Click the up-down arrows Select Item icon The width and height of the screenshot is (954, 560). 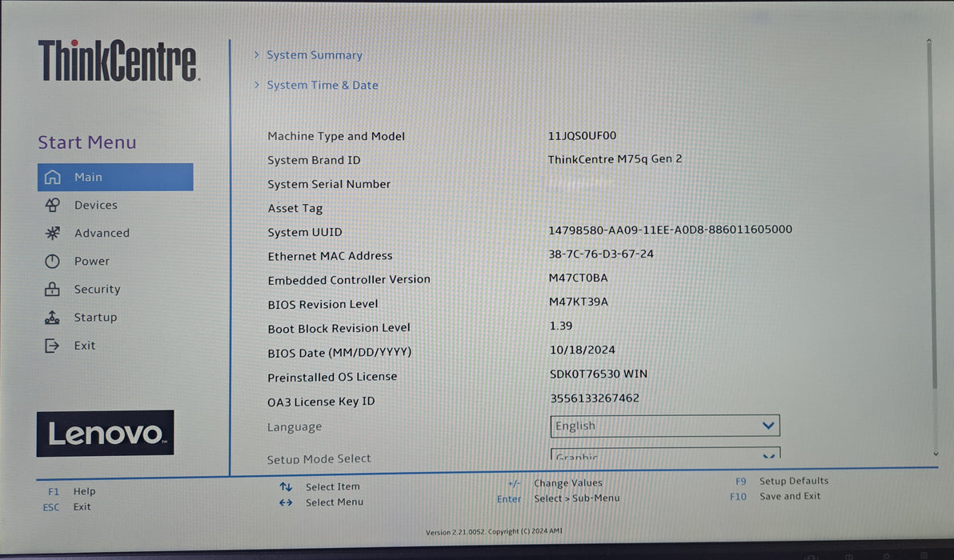[x=286, y=486]
